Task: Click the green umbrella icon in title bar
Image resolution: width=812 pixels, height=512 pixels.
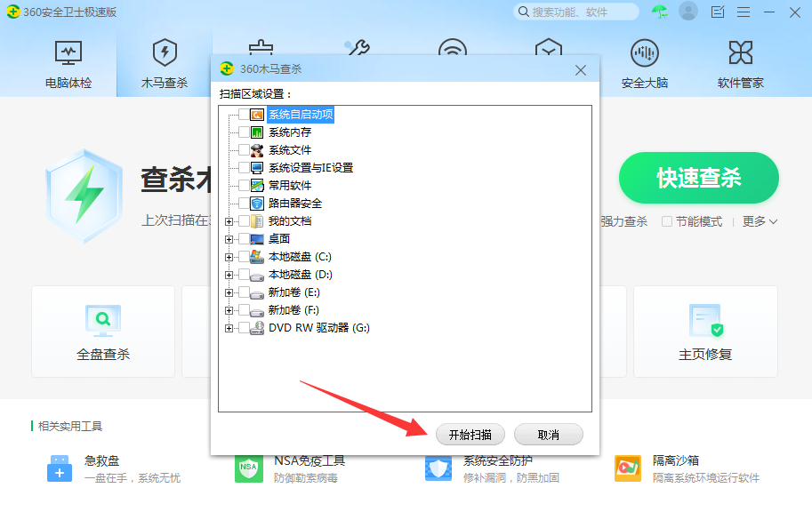Action: [660, 12]
